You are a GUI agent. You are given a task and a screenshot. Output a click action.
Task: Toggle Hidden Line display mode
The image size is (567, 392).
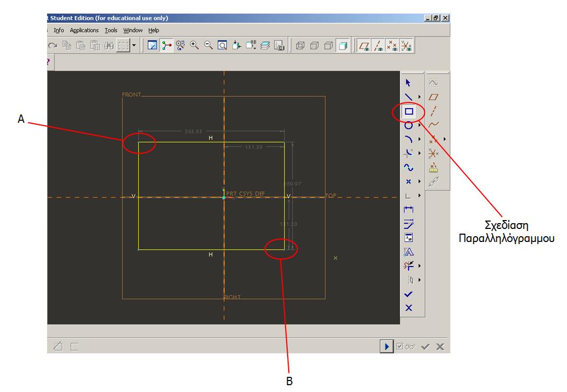click(314, 45)
